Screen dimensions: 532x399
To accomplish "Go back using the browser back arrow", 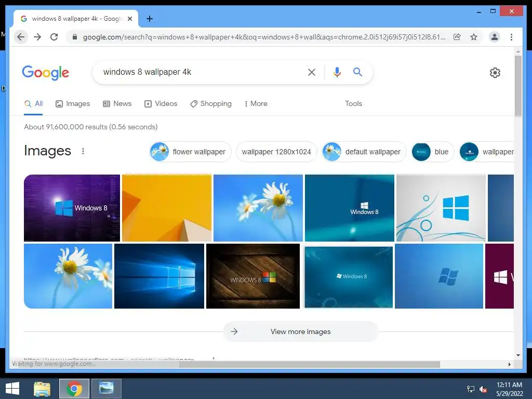I will tap(21, 37).
